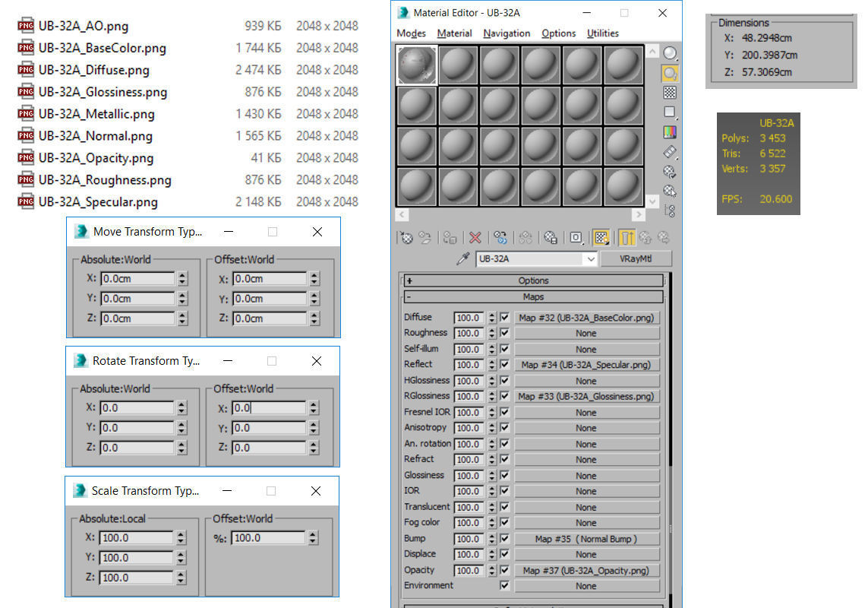The height and width of the screenshot is (608, 868).
Task: Collapse the Maps rollout
Action: [533, 297]
